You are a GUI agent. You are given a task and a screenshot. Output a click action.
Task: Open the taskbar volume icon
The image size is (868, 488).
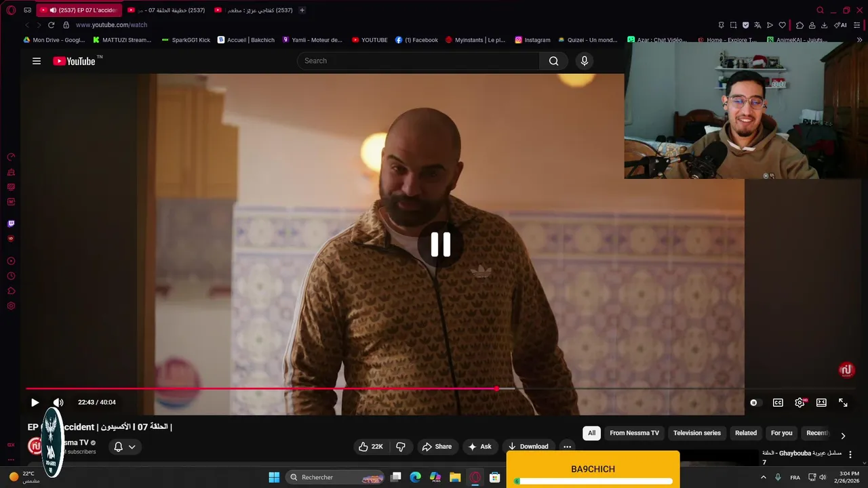click(x=822, y=477)
